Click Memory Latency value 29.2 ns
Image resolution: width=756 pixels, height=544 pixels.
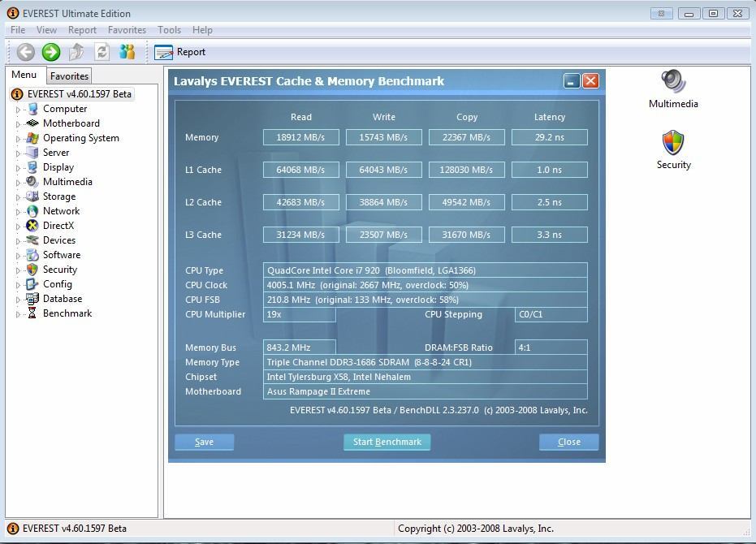pos(550,137)
